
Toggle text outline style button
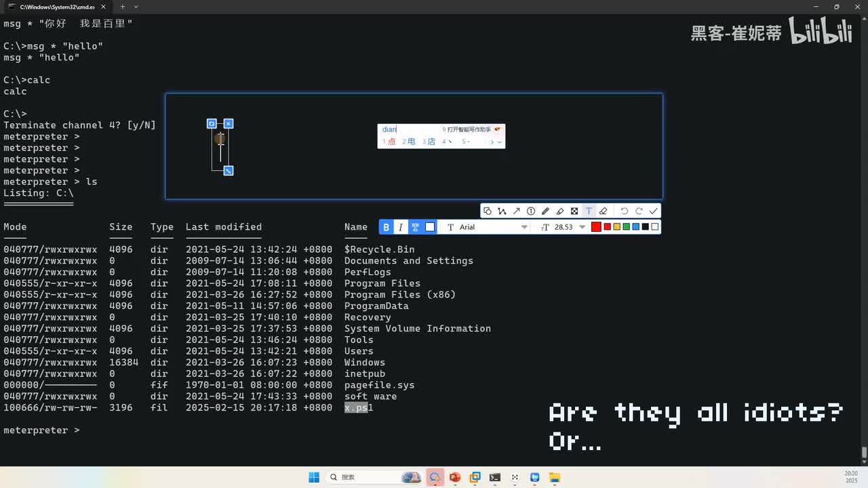tap(415, 227)
